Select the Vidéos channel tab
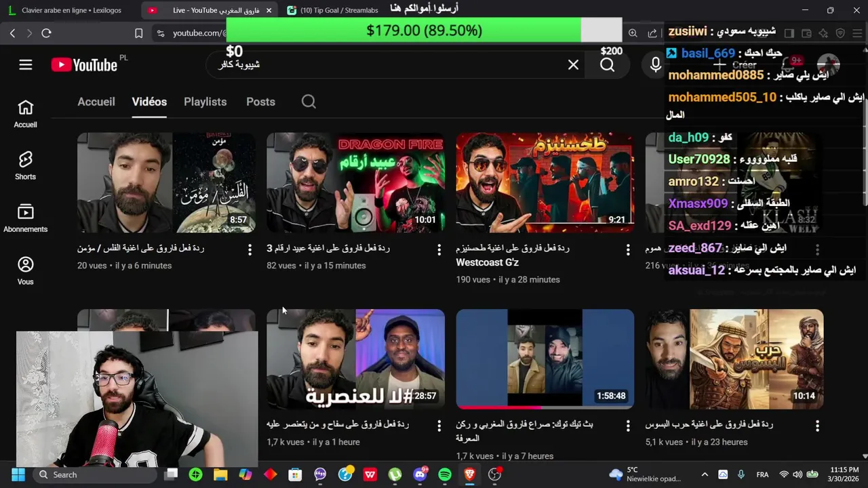This screenshot has height=488, width=868. [149, 102]
